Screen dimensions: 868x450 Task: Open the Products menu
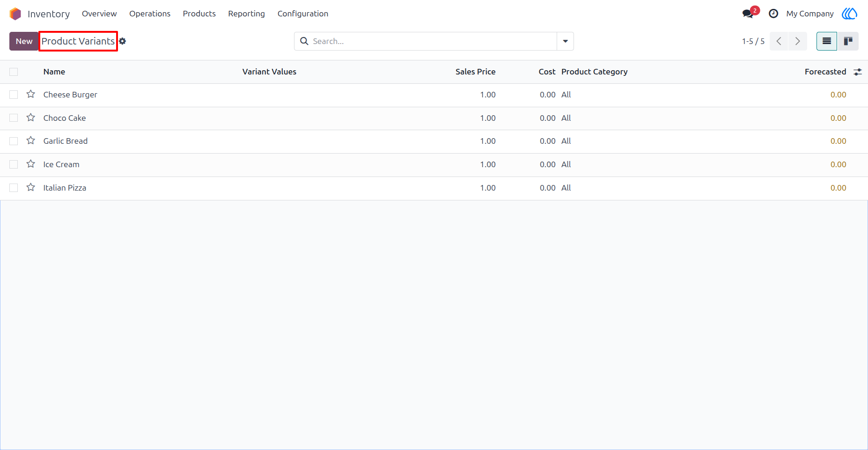pyautogui.click(x=199, y=14)
